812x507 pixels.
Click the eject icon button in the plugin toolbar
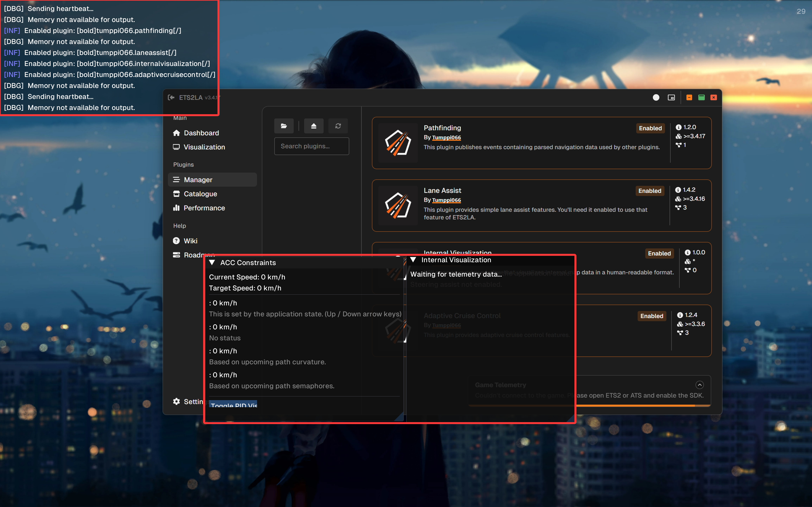[x=313, y=126]
